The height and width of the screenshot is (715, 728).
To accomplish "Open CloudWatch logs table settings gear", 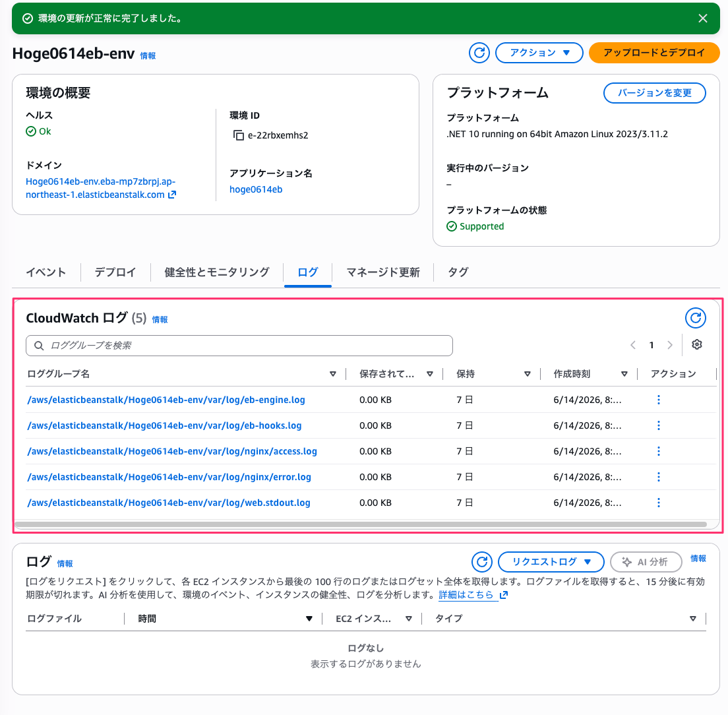I will tap(696, 344).
